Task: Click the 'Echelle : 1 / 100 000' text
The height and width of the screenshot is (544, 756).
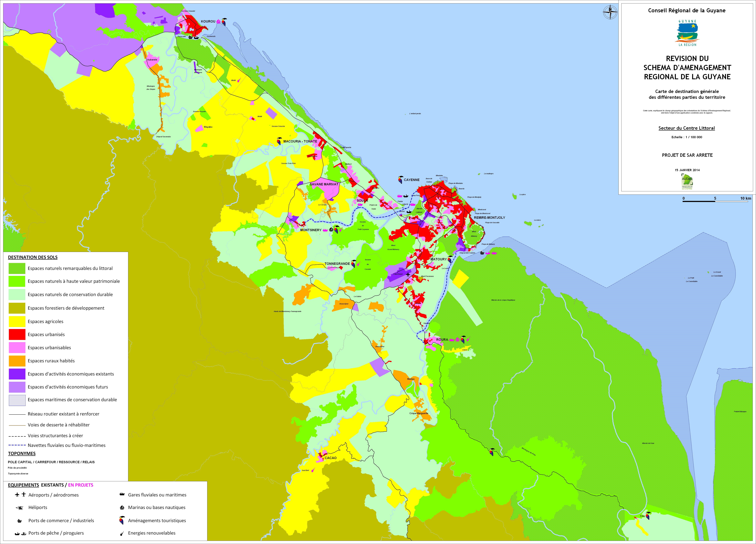Action: point(687,137)
